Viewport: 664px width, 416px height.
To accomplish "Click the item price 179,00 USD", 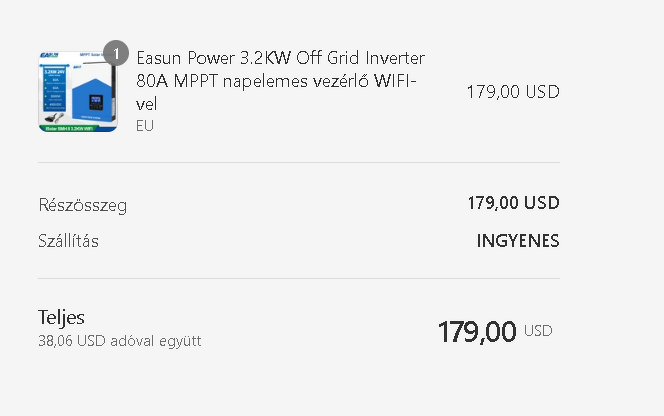I will tap(512, 92).
